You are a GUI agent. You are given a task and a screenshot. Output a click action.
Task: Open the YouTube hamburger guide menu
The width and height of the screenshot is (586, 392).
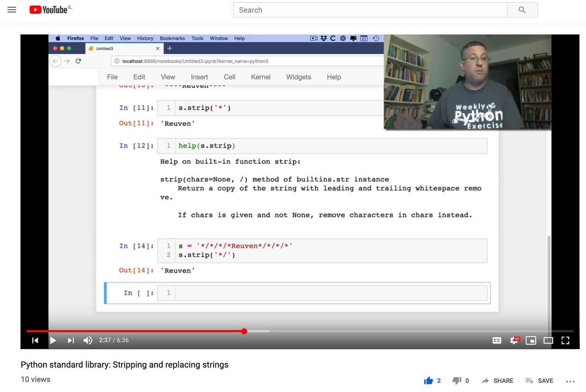click(x=12, y=10)
